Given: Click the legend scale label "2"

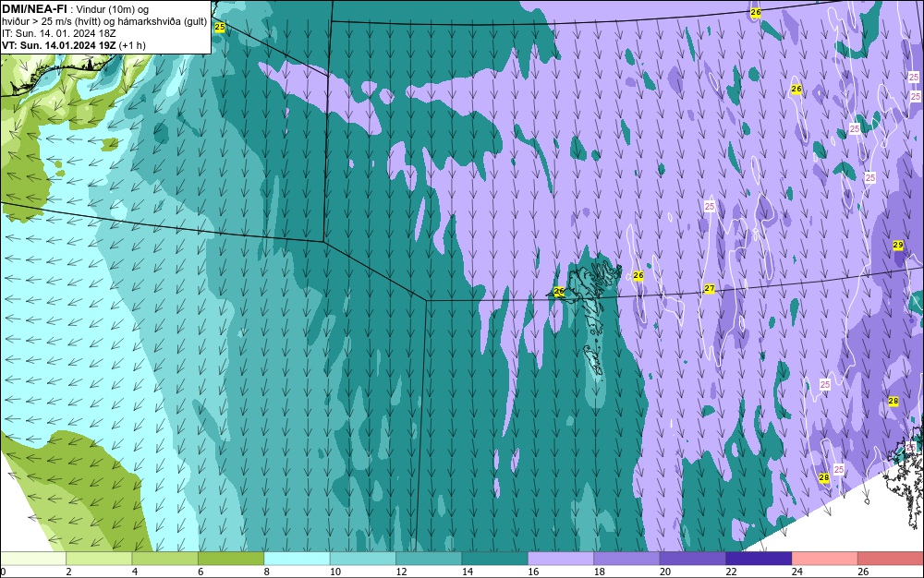Looking at the screenshot, I should (69, 572).
